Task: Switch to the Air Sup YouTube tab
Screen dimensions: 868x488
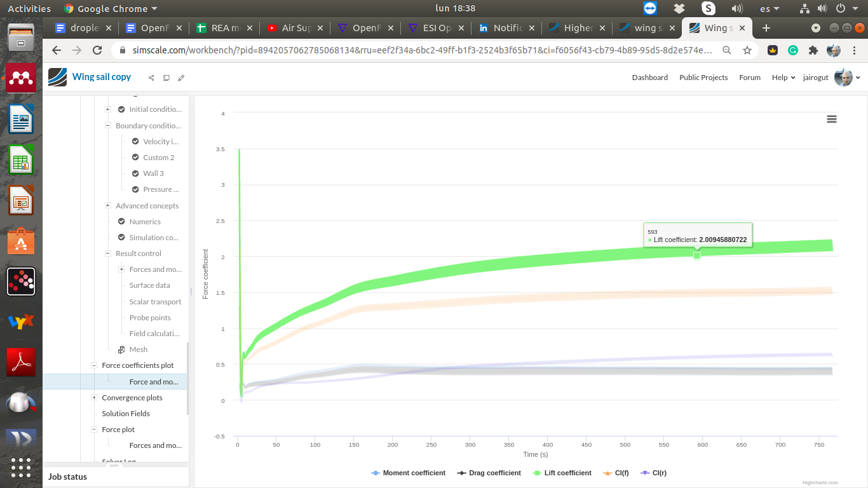Action: [295, 28]
